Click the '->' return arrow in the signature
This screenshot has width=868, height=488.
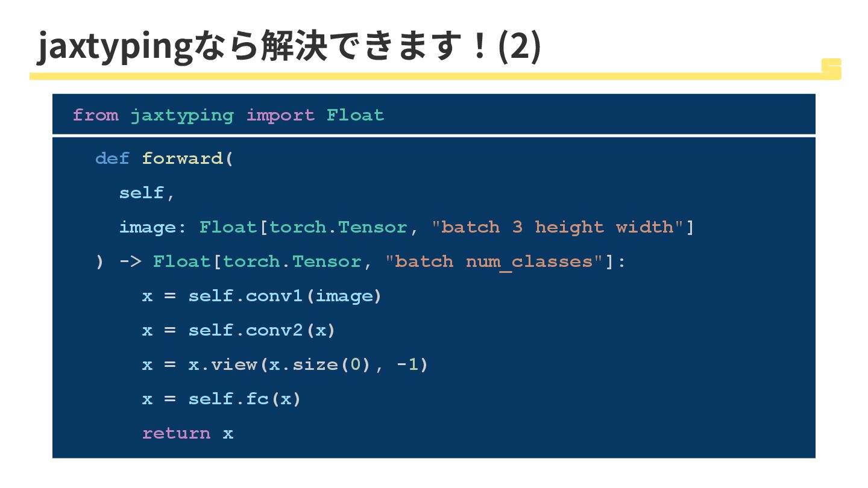[130, 261]
